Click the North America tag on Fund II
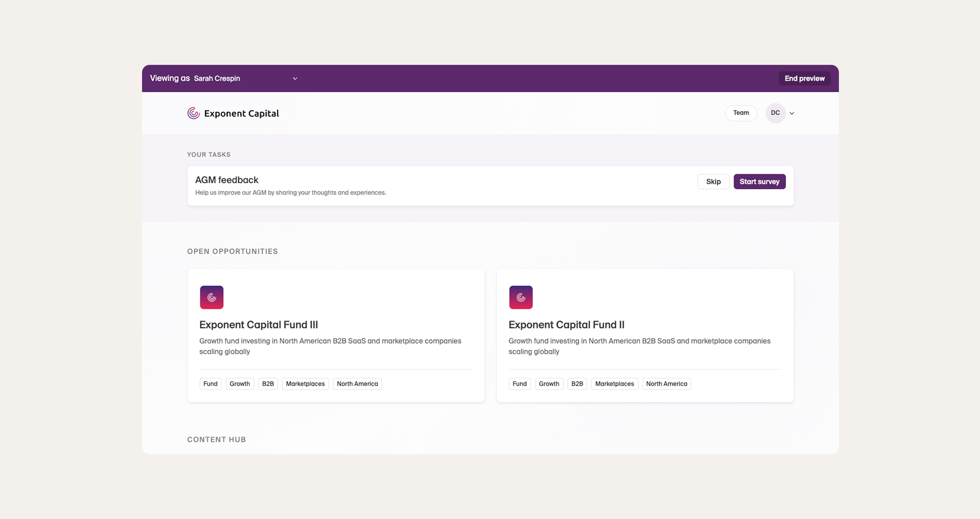 click(666, 384)
